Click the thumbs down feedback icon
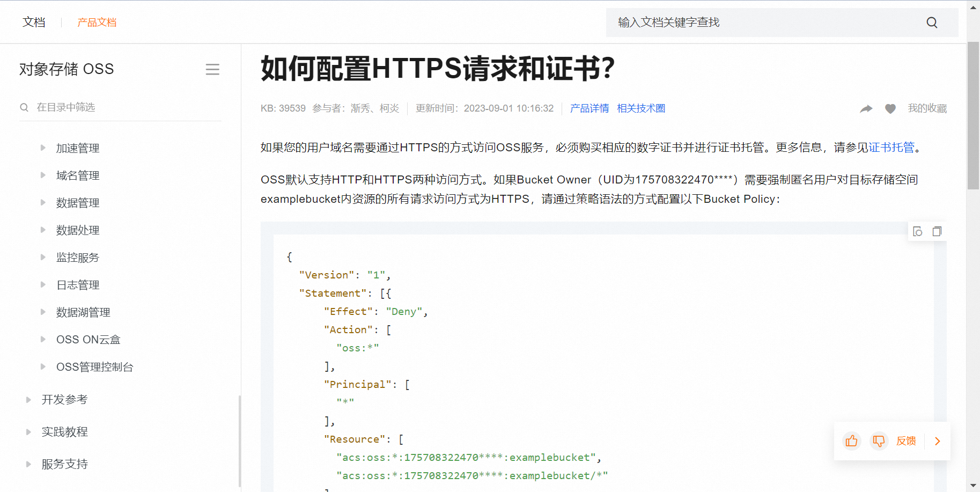This screenshot has width=980, height=492. tap(879, 441)
